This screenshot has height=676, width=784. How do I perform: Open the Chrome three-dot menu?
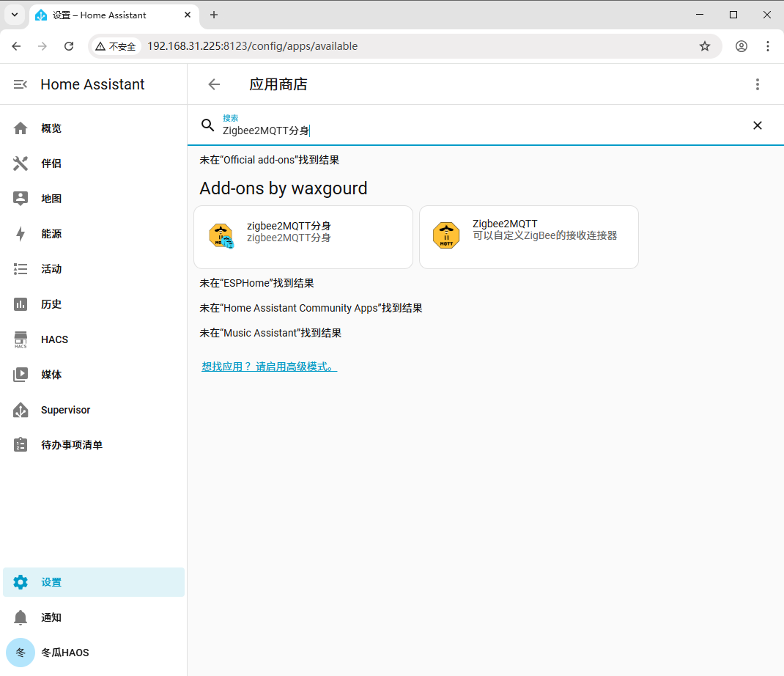point(768,46)
